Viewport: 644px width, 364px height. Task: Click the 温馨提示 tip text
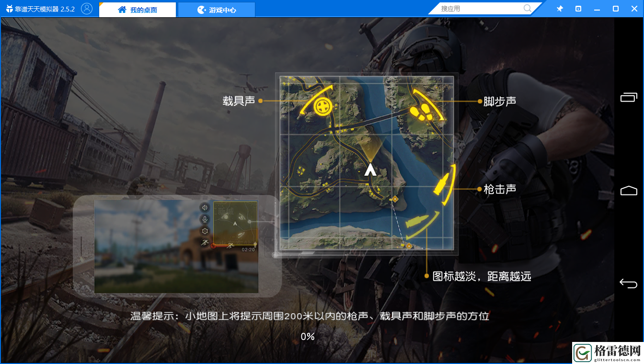click(x=310, y=316)
